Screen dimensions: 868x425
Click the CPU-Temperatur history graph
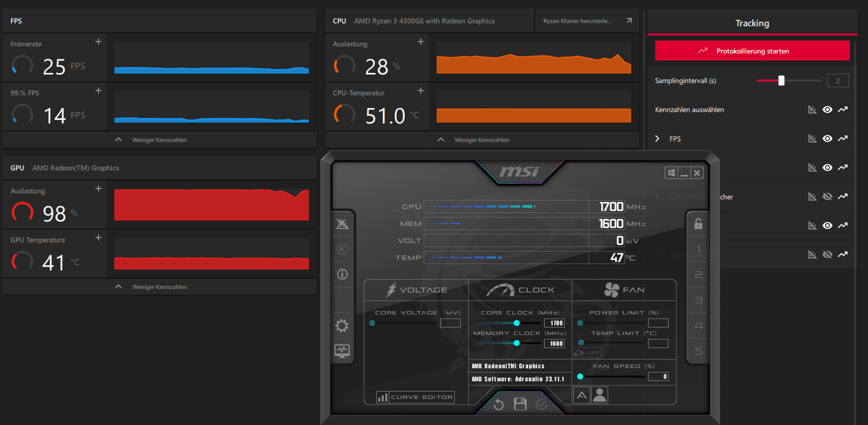[534, 106]
